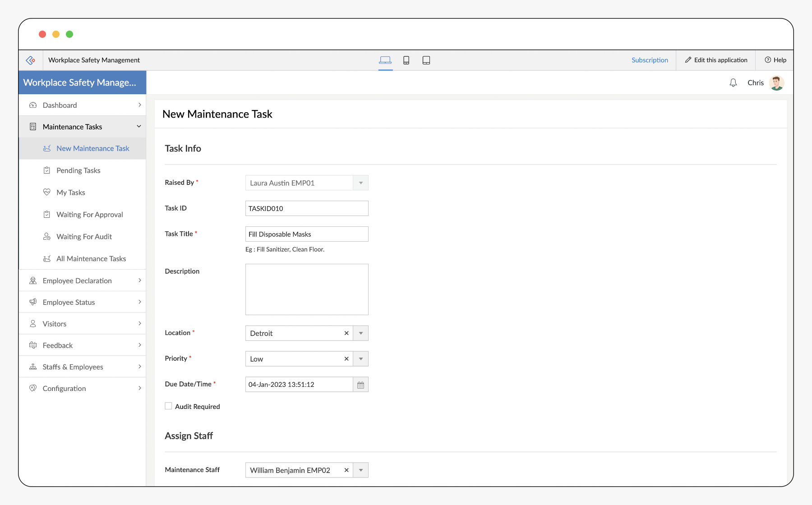
Task: Clear the Low priority selection
Action: click(346, 359)
